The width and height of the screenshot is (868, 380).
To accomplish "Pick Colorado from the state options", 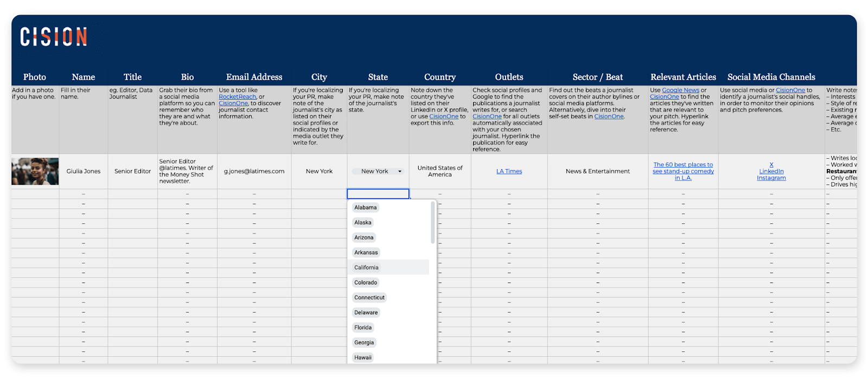I will click(x=366, y=282).
